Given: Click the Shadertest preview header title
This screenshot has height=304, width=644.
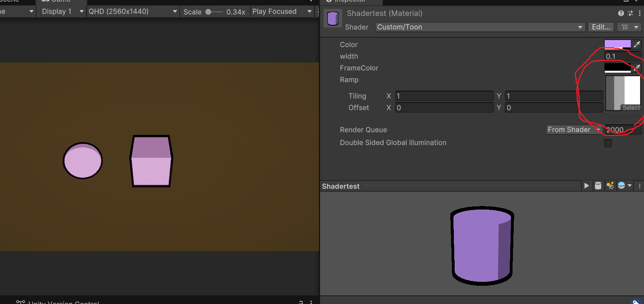Looking at the screenshot, I should 341,186.
